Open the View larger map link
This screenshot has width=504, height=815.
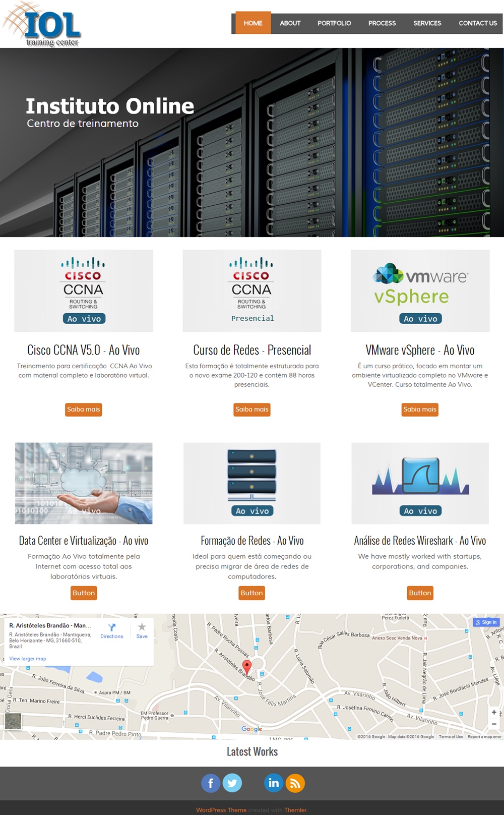(x=28, y=659)
